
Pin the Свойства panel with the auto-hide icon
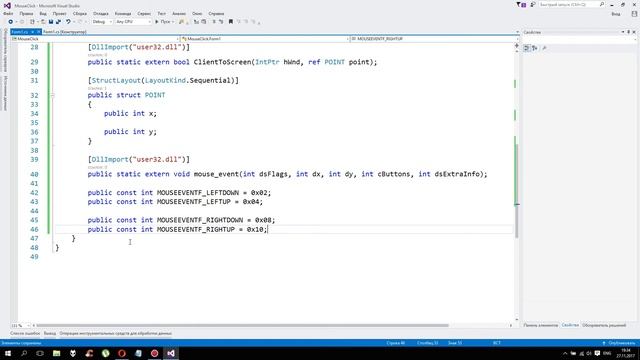tap(629, 32)
